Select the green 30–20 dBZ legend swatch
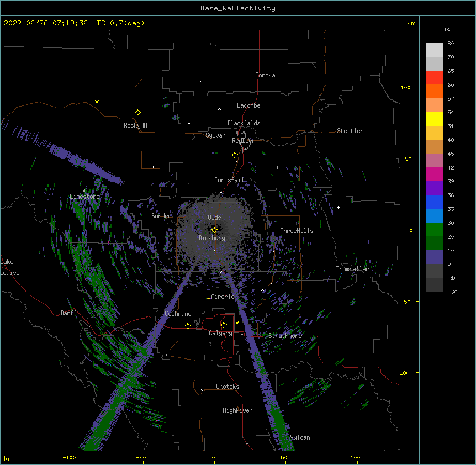This screenshot has height=465, width=476. click(434, 230)
